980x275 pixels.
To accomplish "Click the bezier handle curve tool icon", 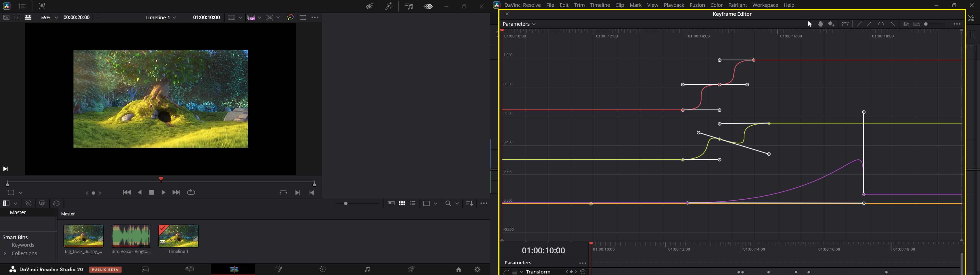I will [845, 24].
